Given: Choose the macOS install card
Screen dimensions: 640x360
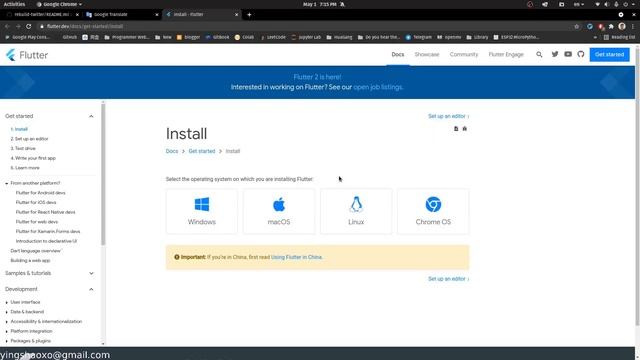Looking at the screenshot, I should pos(279,211).
